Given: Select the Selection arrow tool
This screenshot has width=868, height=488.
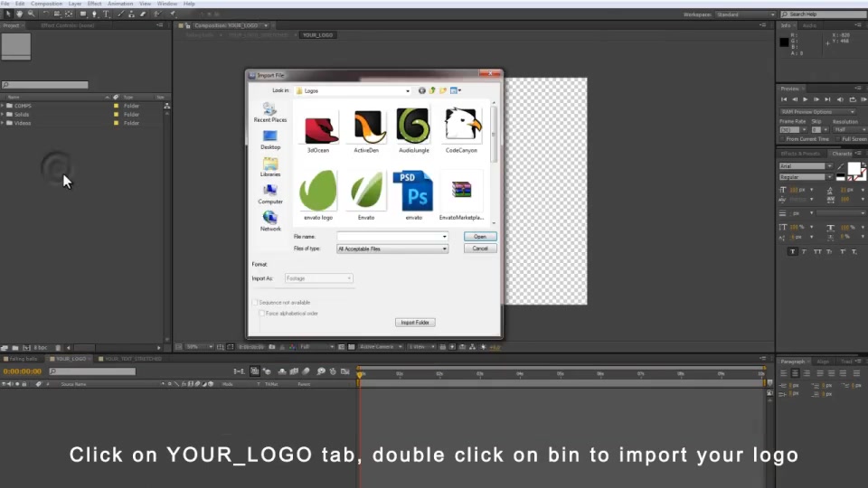Looking at the screenshot, I should click(8, 14).
